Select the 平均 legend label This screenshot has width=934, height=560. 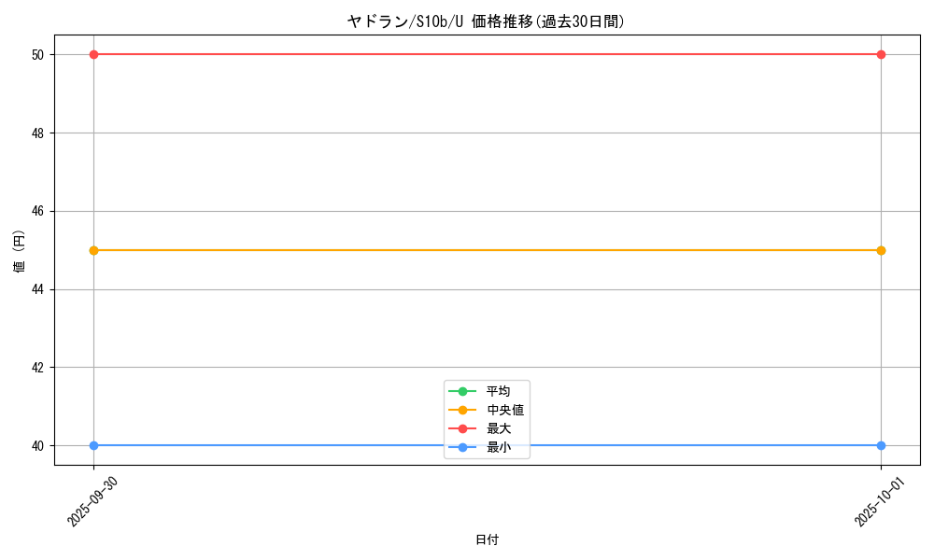(499, 391)
